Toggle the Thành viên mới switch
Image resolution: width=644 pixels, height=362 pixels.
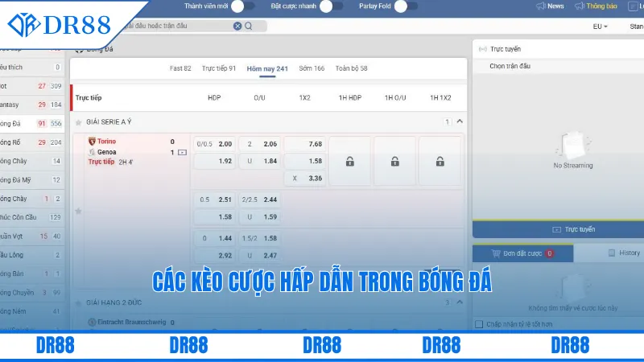click(243, 6)
